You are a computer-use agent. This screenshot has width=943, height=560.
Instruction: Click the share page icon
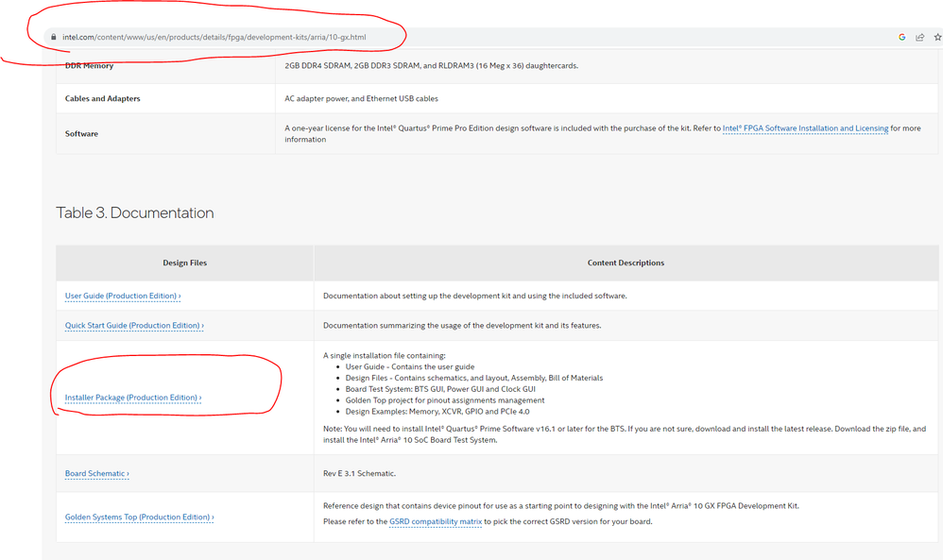click(x=919, y=37)
